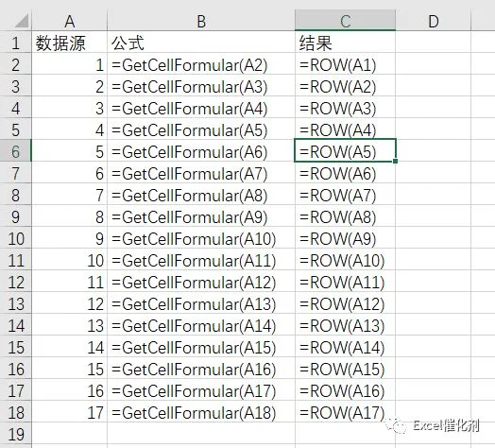Click cell with text 公式

(201, 43)
